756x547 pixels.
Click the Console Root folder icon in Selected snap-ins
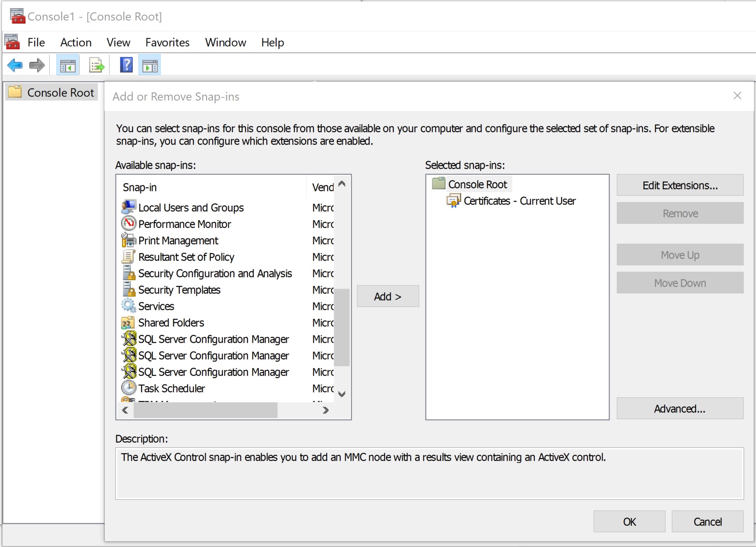click(439, 184)
